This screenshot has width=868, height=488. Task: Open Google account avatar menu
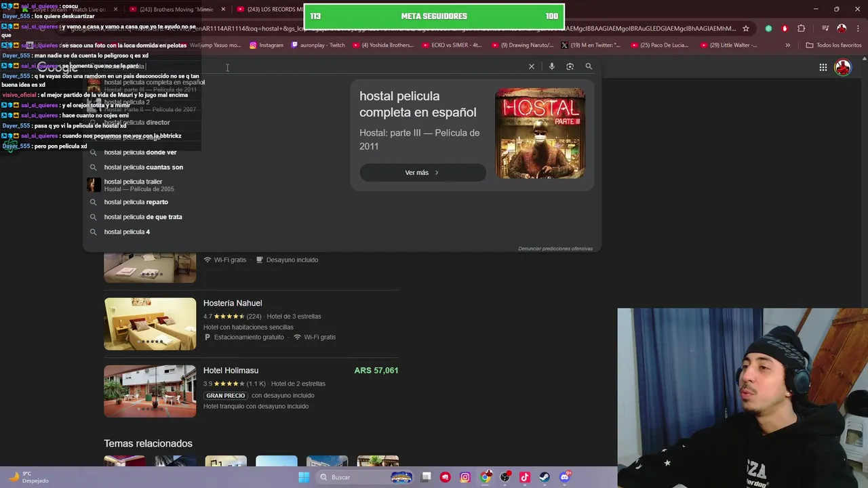pyautogui.click(x=843, y=67)
